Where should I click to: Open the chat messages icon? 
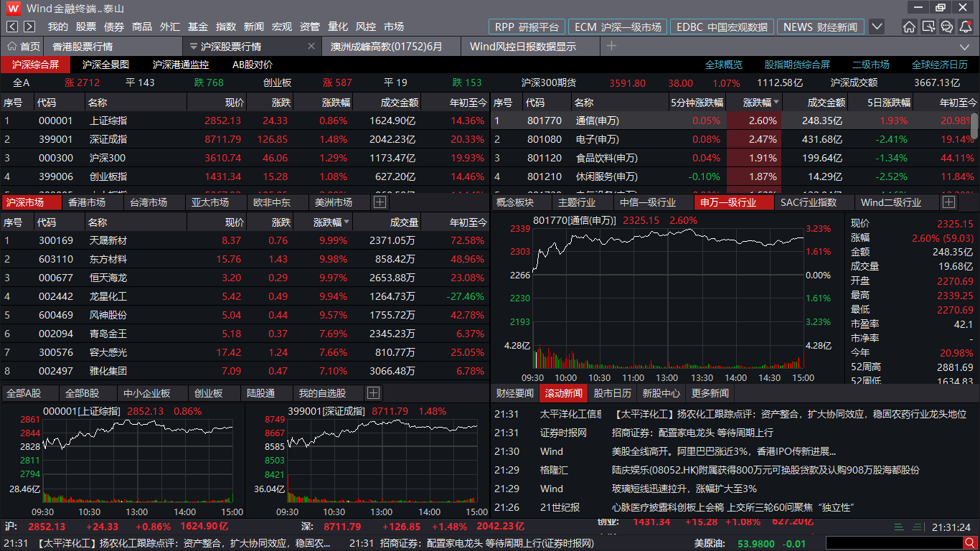947,27
